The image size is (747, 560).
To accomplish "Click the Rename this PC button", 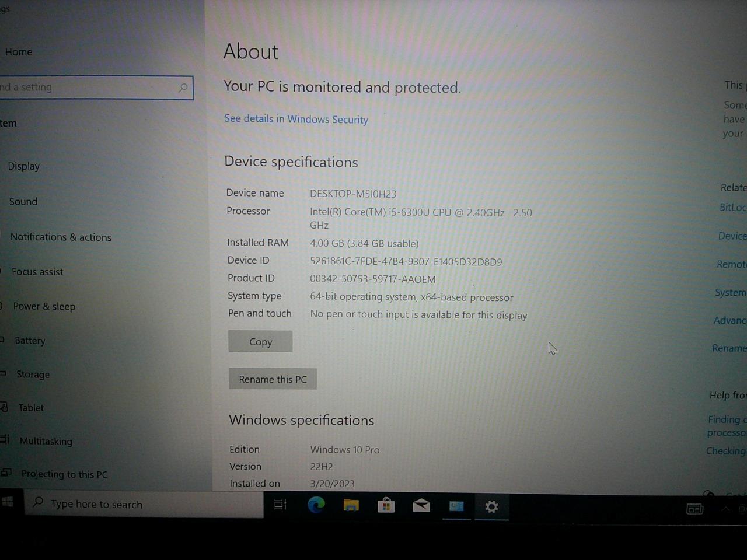I will pyautogui.click(x=273, y=379).
